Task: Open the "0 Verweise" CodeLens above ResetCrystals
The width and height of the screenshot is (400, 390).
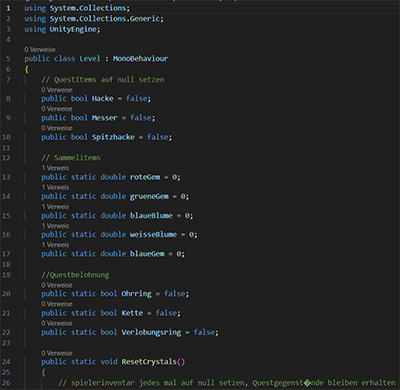Action: 57,353
